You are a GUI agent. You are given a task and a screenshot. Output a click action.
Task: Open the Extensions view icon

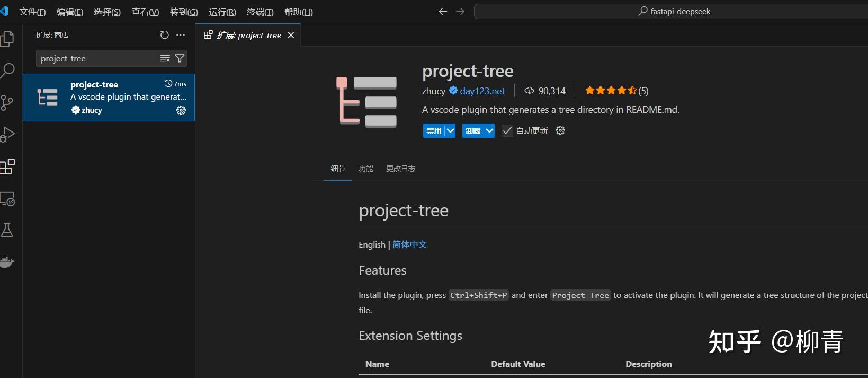tap(7, 166)
